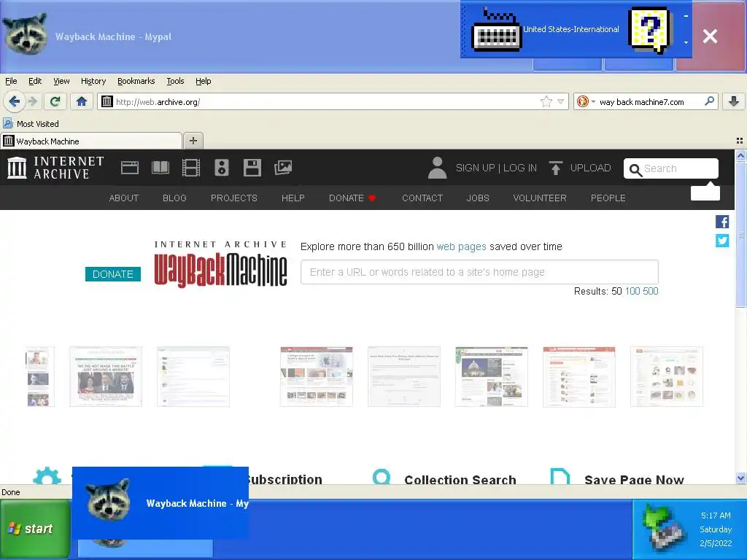The height and width of the screenshot is (560, 747).
Task: Click the Windows start button
Action: click(x=35, y=529)
